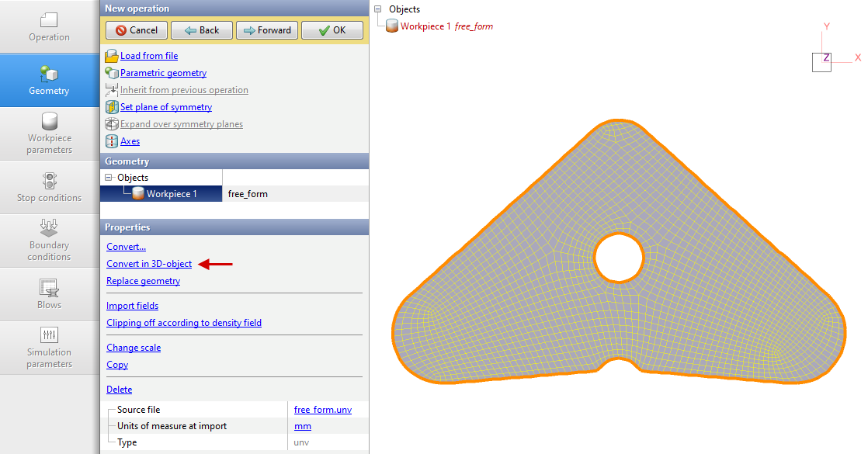Open the Simulation parameters tab
The width and height of the screenshot is (868, 454).
tap(49, 347)
